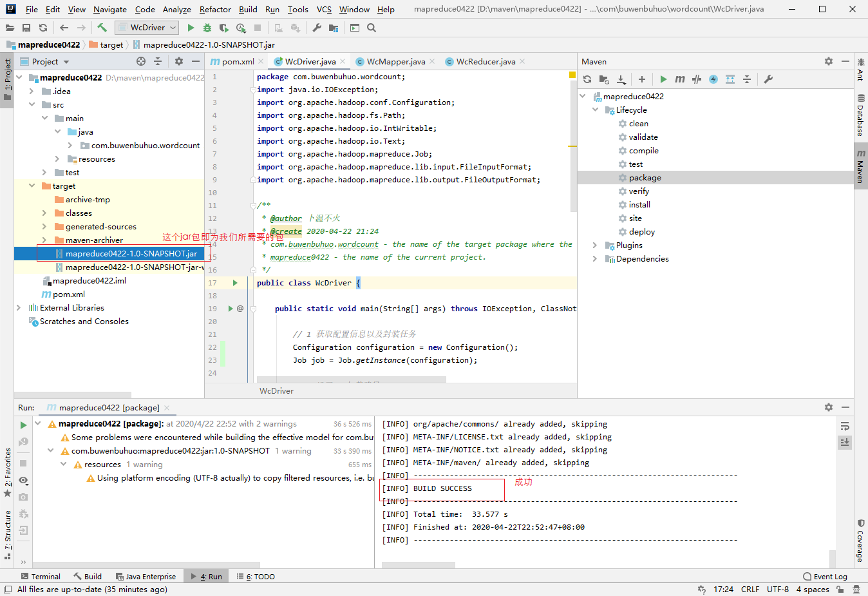Open Maven panel gear options
The height and width of the screenshot is (596, 868).
tap(829, 61)
